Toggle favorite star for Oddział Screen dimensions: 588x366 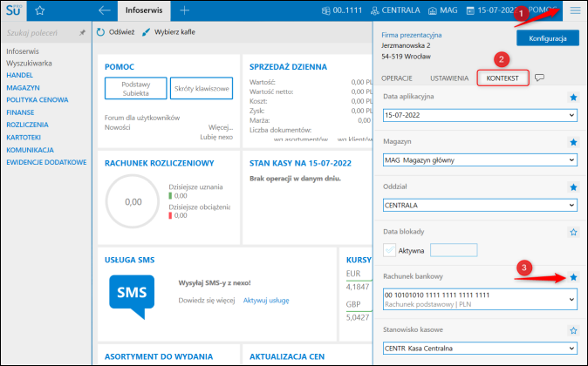click(573, 187)
